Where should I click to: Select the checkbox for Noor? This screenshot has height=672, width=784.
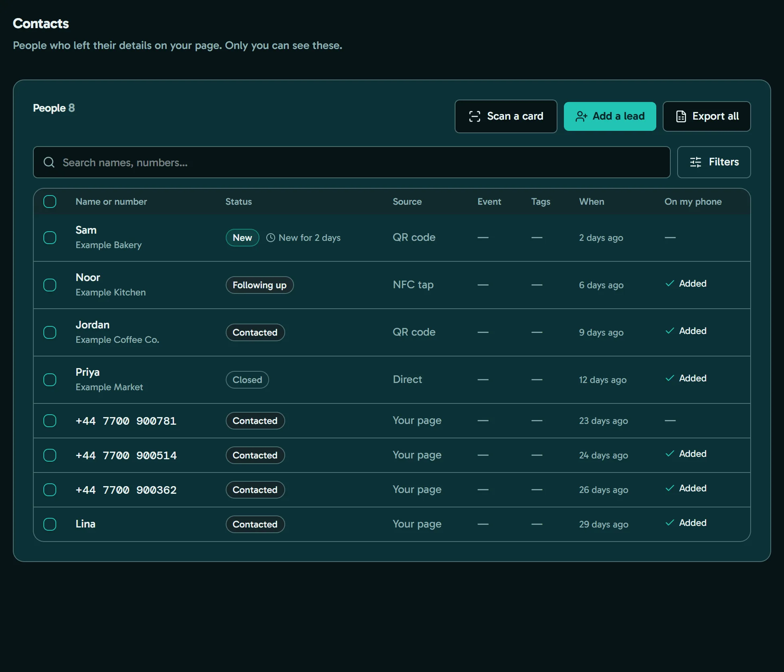(50, 285)
